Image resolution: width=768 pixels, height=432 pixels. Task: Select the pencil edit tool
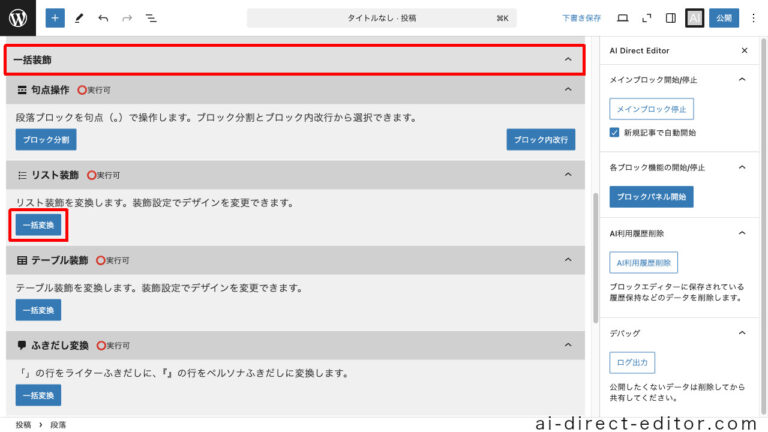[x=79, y=18]
